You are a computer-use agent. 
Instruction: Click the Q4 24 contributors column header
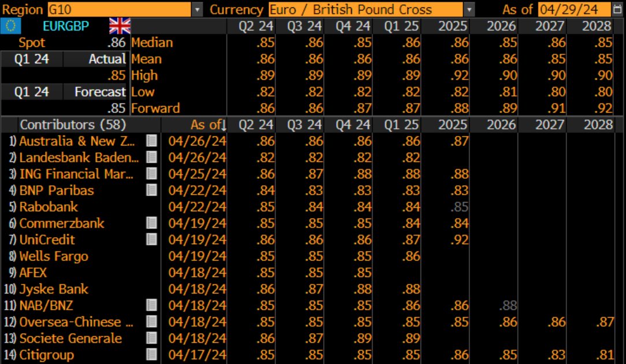[353, 125]
